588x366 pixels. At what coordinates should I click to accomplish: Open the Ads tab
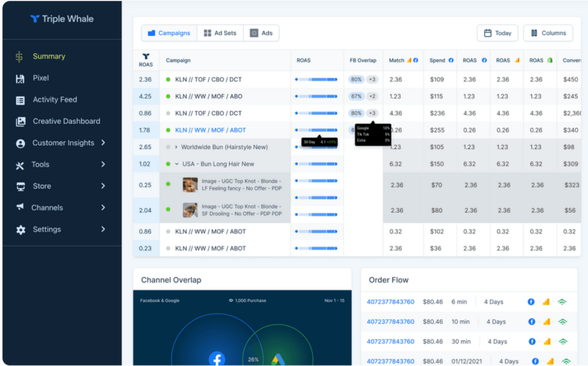pos(262,33)
